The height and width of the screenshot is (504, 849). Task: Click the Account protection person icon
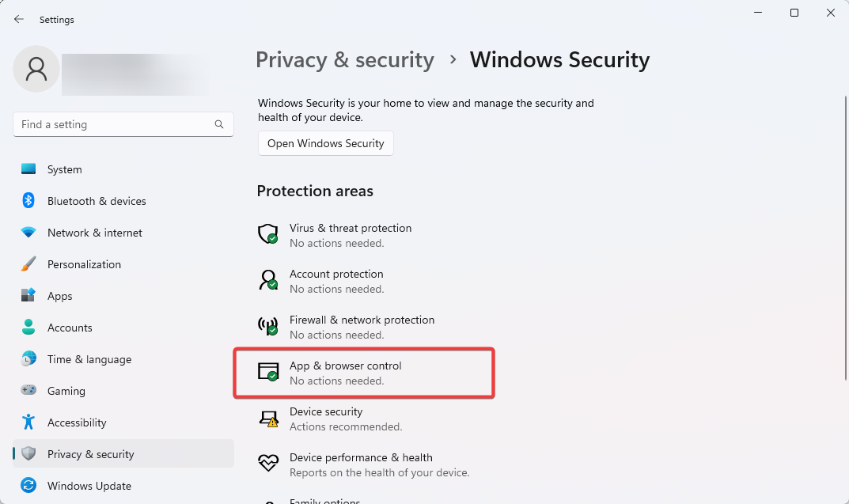tap(268, 280)
